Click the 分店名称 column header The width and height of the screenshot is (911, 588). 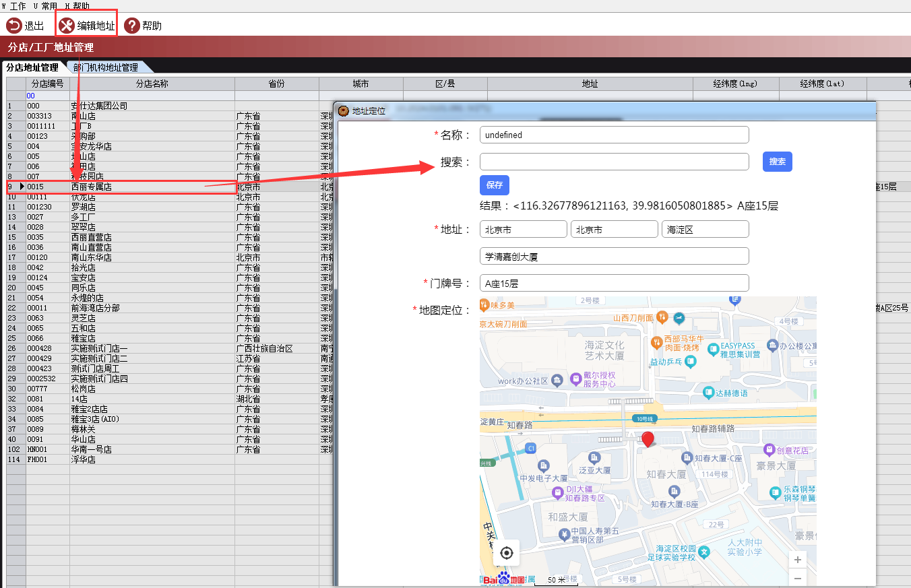coord(152,84)
